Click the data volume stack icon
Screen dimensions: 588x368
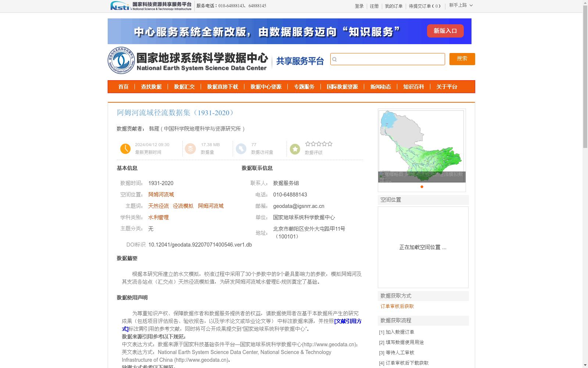pyautogui.click(x=190, y=149)
